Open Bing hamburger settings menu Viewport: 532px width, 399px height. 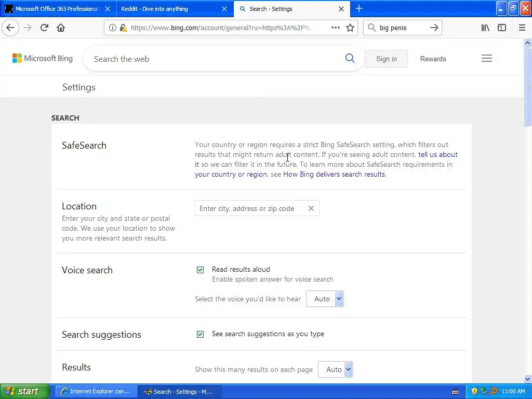click(486, 58)
